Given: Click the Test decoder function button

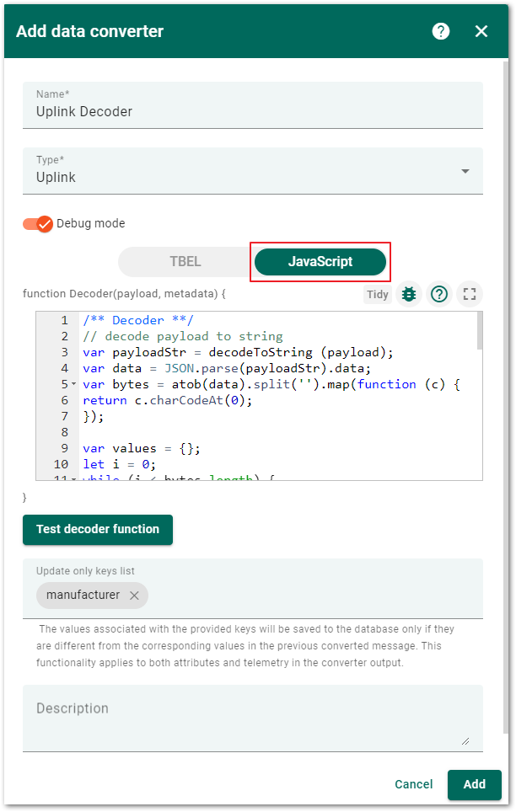Looking at the screenshot, I should click(98, 529).
